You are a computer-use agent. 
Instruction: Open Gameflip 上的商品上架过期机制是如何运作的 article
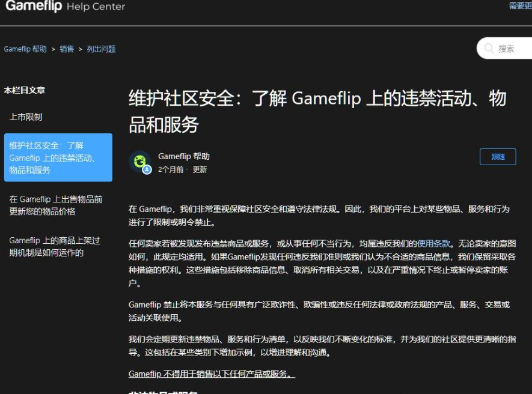55,246
